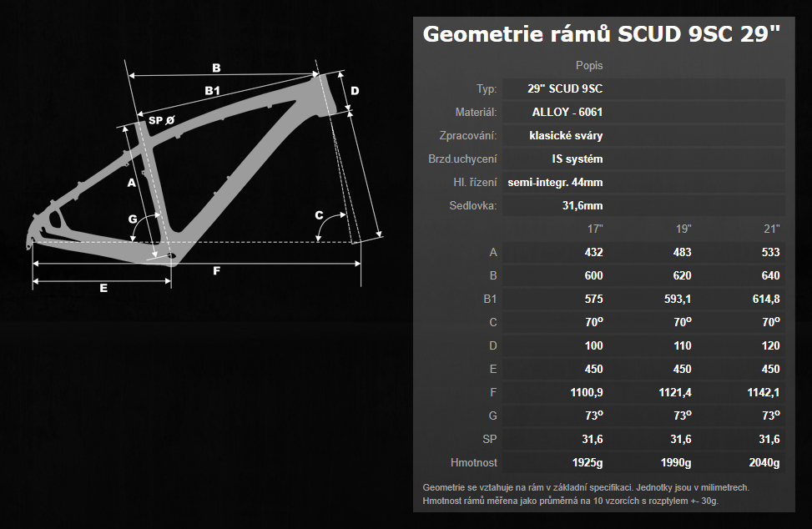This screenshot has width=812, height=529.
Task: Click the "Hl. řízení" row label
Action: coord(475,182)
